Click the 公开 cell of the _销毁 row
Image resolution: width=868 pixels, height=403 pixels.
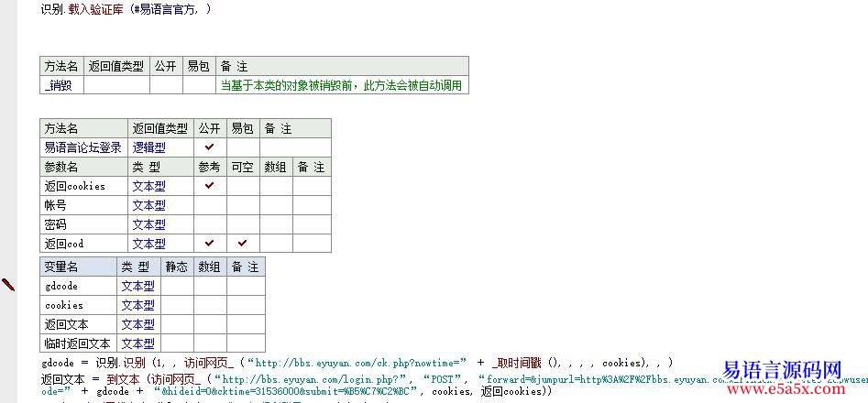tap(166, 85)
